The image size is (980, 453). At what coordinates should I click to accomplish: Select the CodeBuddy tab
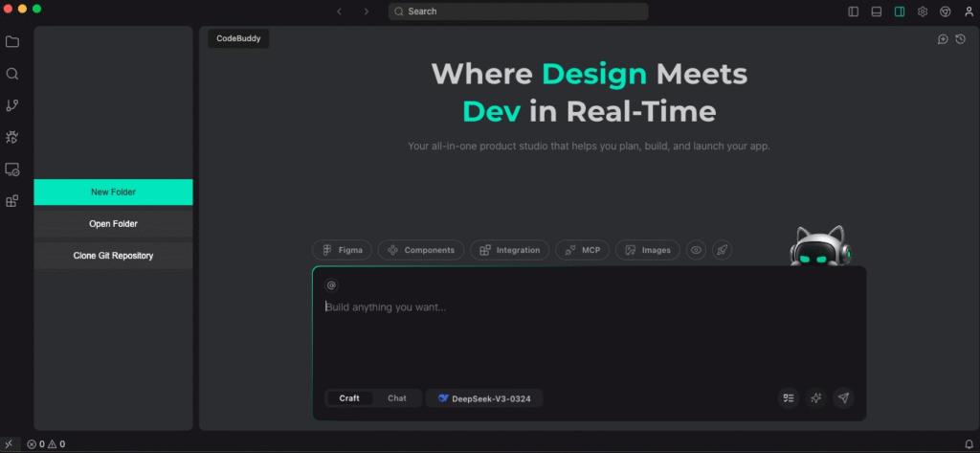(x=238, y=38)
